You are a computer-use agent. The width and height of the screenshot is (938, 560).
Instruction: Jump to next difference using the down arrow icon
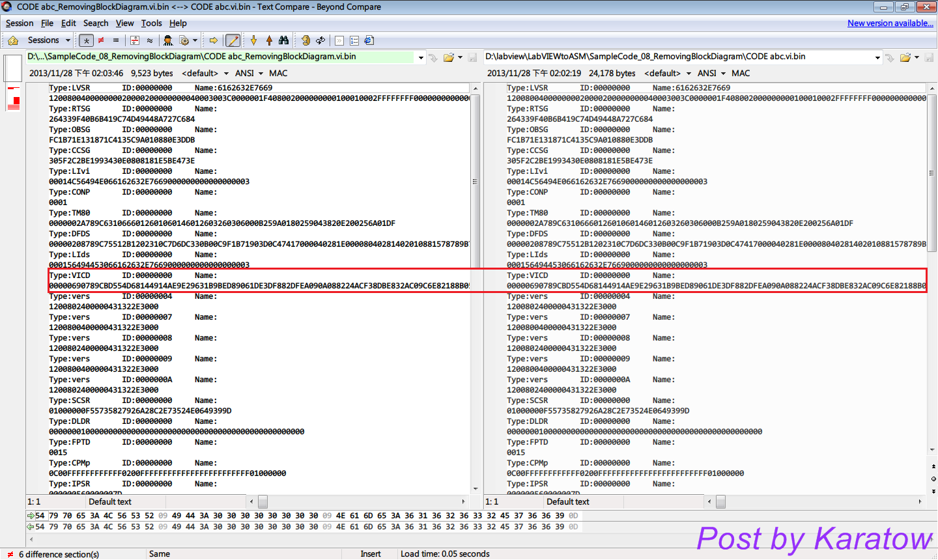254,40
